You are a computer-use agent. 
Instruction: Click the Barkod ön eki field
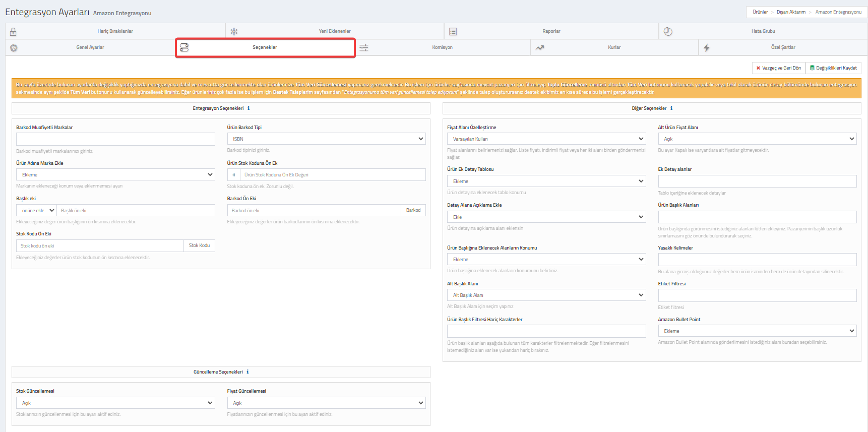click(314, 210)
